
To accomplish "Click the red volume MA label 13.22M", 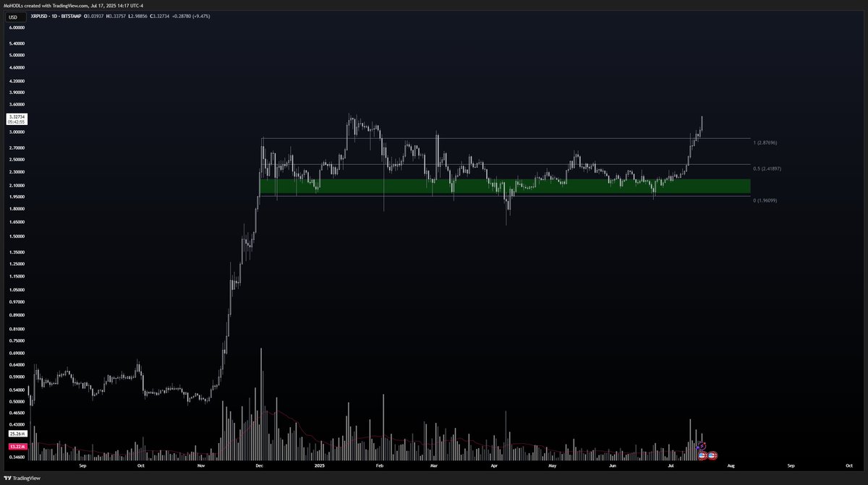I will pyautogui.click(x=17, y=447).
